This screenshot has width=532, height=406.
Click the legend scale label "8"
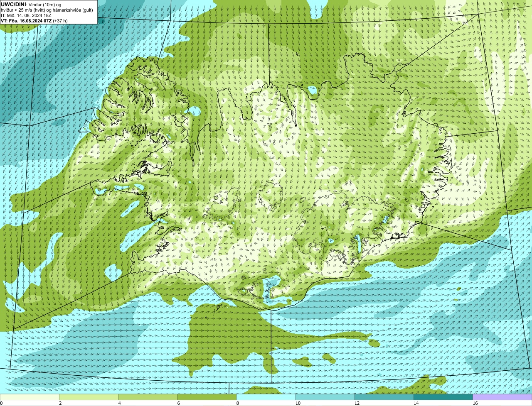(x=238, y=403)
